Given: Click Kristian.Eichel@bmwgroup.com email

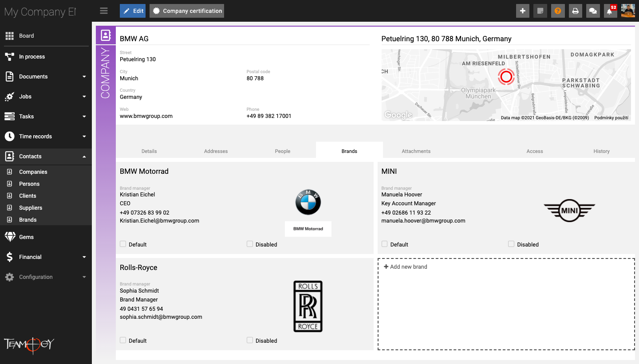Looking at the screenshot, I should click(x=159, y=221).
